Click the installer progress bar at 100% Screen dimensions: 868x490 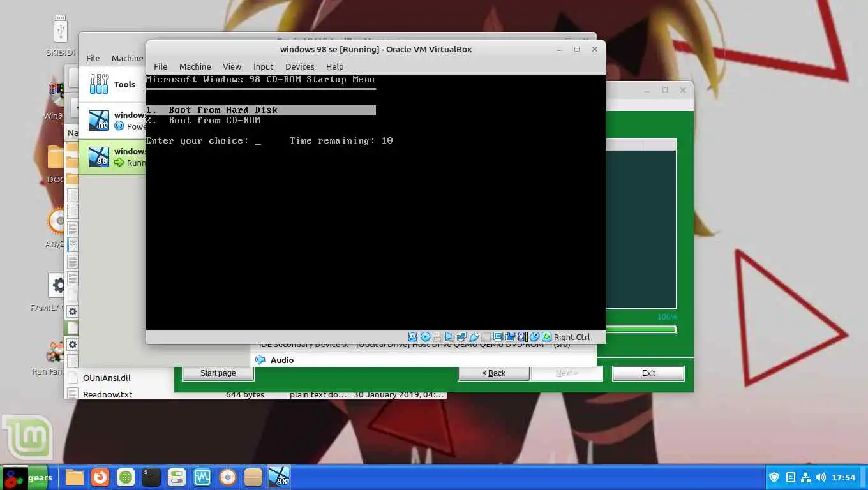640,329
